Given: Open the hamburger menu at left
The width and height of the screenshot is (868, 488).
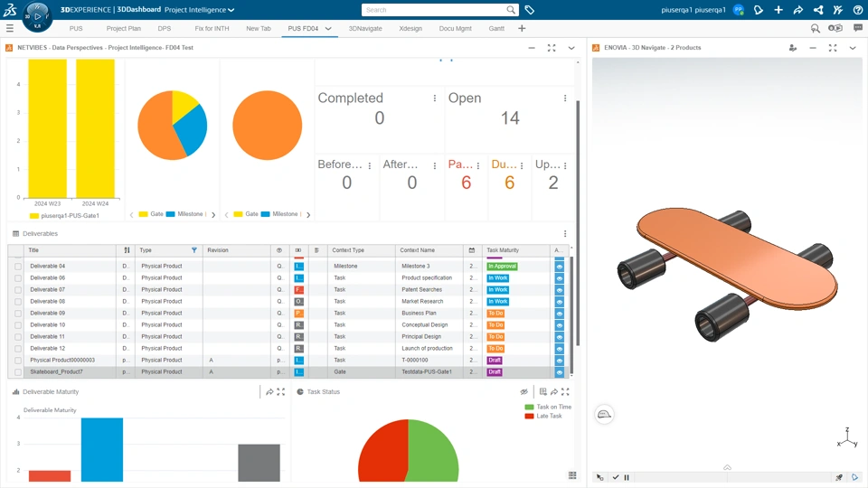Looking at the screenshot, I should [9, 28].
